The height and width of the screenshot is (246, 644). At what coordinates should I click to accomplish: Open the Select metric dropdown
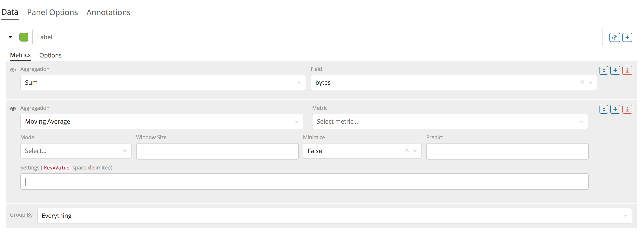click(x=582, y=121)
